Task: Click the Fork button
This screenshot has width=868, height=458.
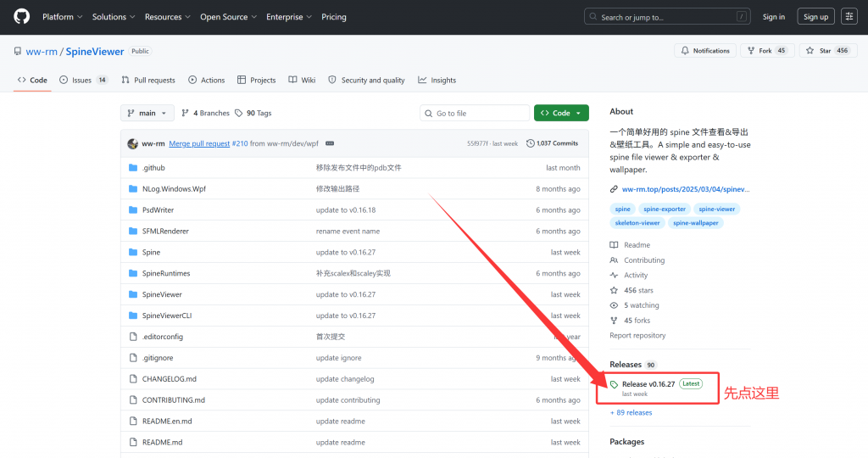Action: point(767,50)
